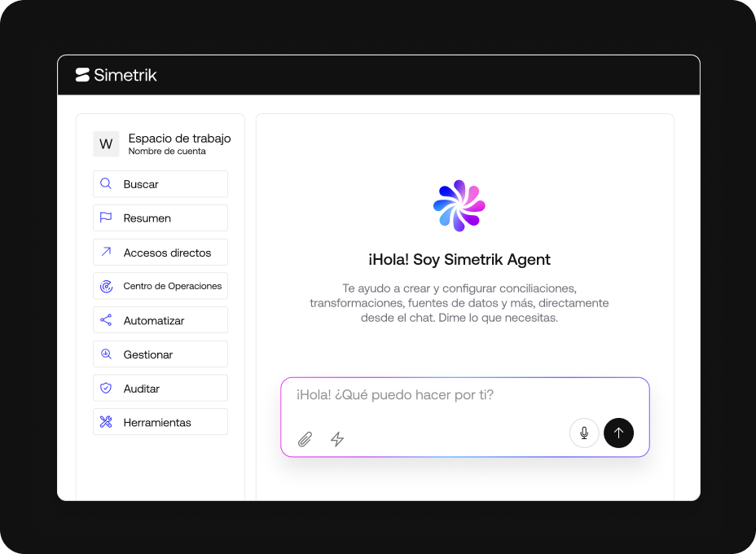Click the Auditar shield check icon

106,388
